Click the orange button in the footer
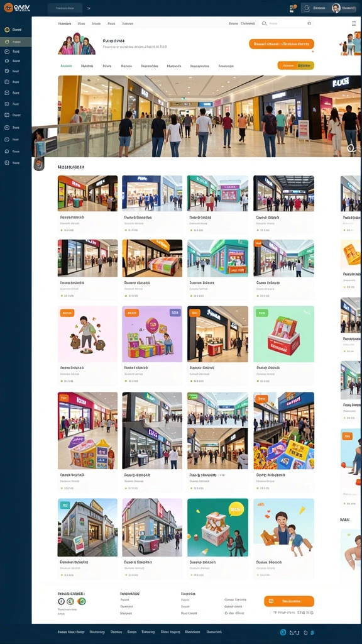This screenshot has width=362, height=644. click(x=289, y=601)
